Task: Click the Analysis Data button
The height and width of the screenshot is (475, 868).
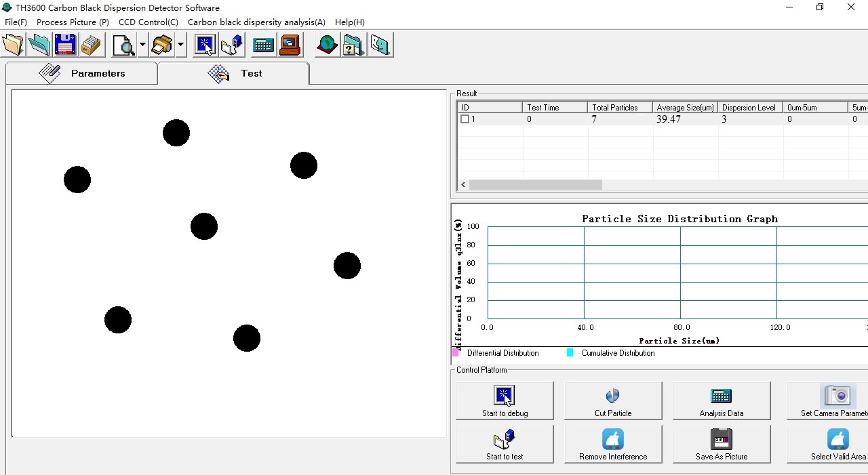Action: click(x=722, y=401)
